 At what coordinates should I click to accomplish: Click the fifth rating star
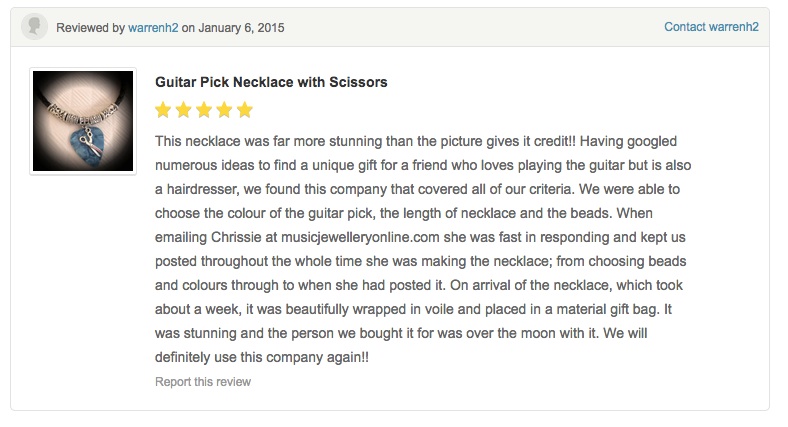(x=245, y=110)
